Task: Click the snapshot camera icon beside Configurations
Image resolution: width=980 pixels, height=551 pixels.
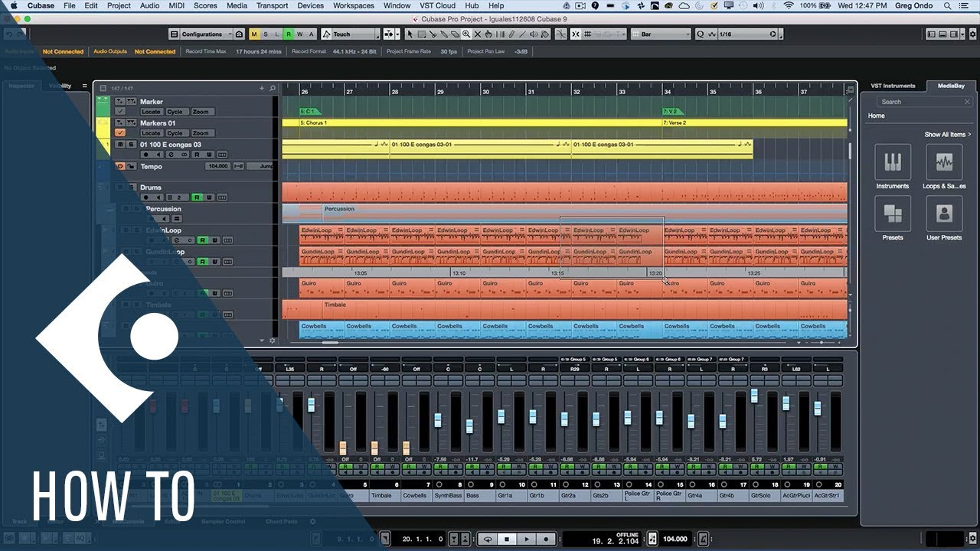Action: click(x=239, y=34)
